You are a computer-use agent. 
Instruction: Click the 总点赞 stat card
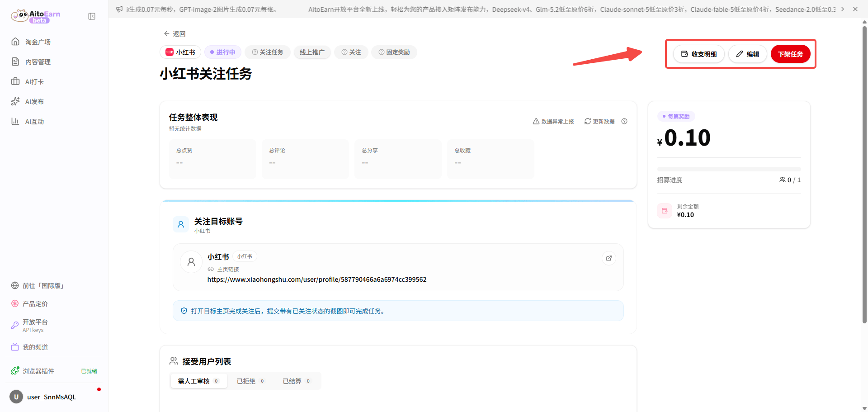pos(212,159)
